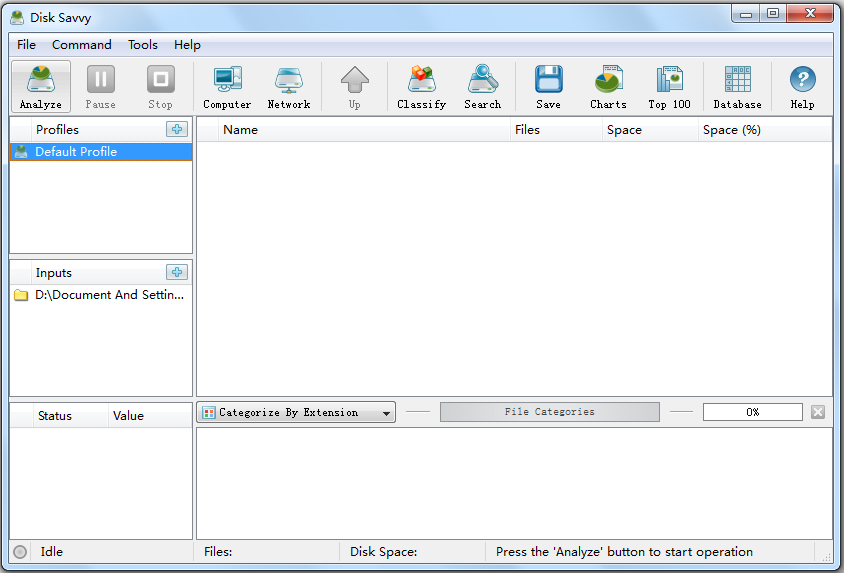Screen dimensions: 844x573
Task: Minimize the Disk Savvy window
Action: tap(745, 14)
